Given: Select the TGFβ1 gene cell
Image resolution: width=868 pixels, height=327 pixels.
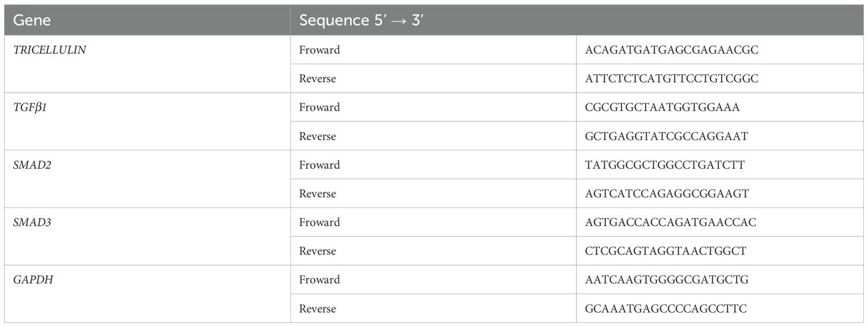Looking at the screenshot, I should pyautogui.click(x=31, y=108).
